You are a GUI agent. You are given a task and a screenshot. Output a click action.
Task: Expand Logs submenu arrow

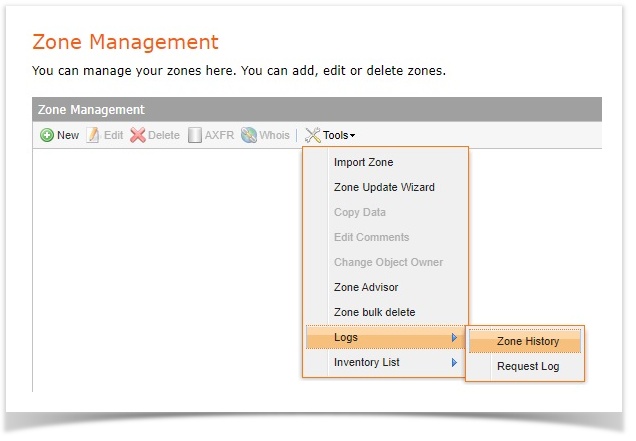(454, 338)
